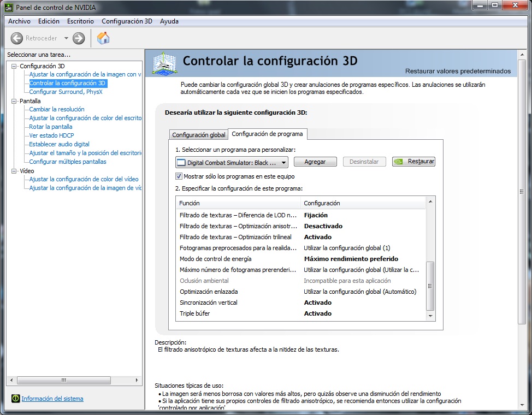532x415 pixels.
Task: Select 'Fotogramas preprocesados para la realida...' row
Action: tap(300, 248)
